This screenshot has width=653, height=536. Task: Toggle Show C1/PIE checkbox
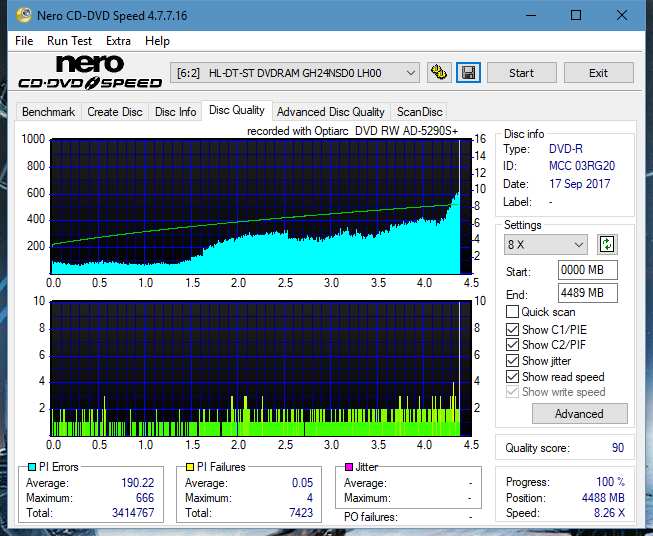coord(512,329)
